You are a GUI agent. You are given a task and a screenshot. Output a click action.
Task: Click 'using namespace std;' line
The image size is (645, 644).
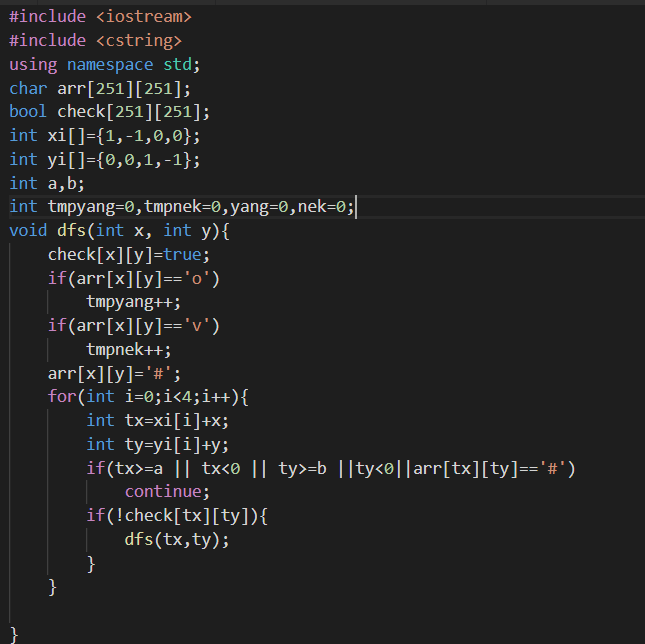click(105, 65)
